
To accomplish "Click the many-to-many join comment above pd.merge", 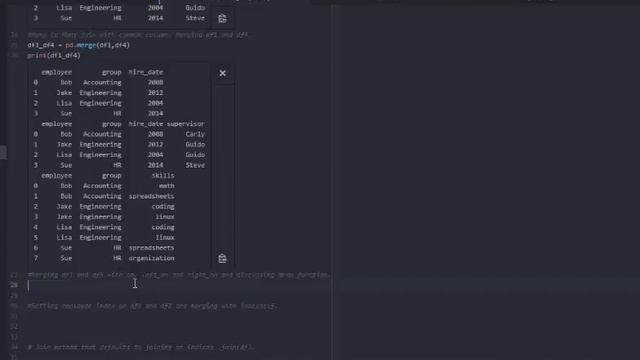I will (138, 35).
